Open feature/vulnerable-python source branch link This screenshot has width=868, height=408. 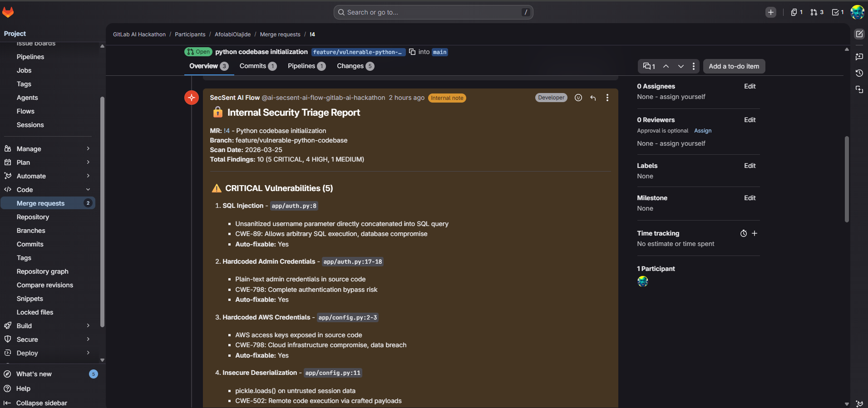click(358, 52)
